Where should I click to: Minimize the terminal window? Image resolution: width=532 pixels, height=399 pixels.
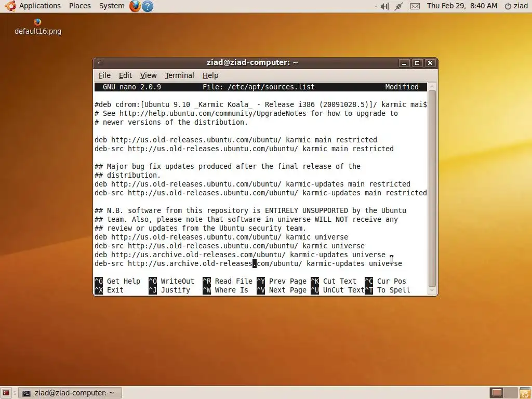pos(404,63)
